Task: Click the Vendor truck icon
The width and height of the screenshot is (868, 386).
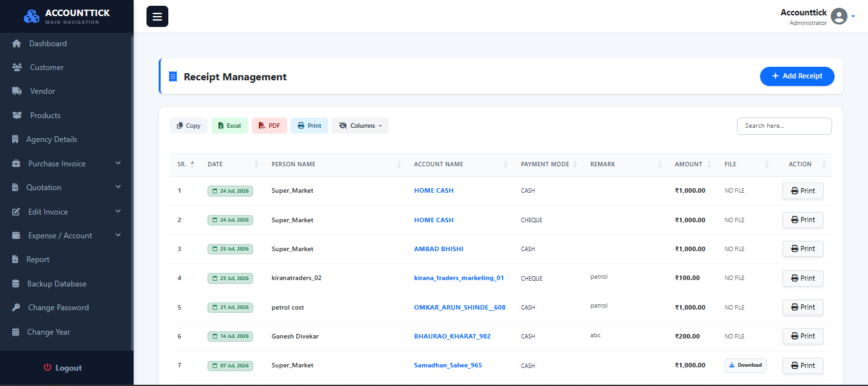Action: pyautogui.click(x=17, y=91)
